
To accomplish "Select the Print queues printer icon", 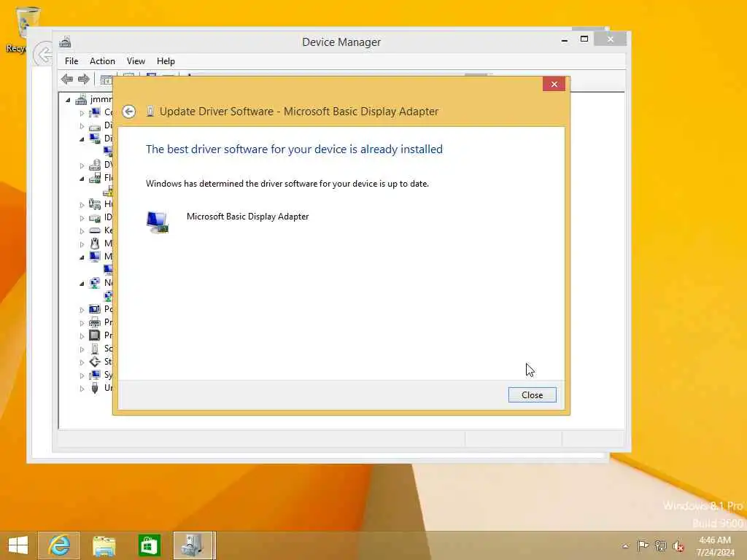I will click(95, 322).
